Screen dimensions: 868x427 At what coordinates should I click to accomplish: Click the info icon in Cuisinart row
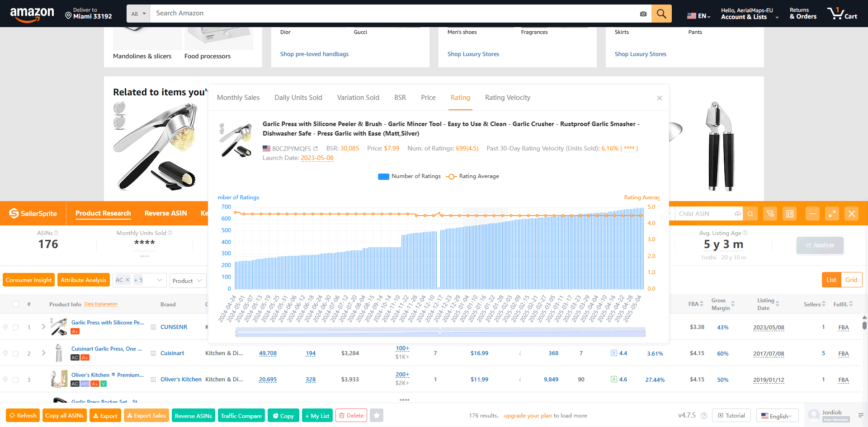pos(520,353)
